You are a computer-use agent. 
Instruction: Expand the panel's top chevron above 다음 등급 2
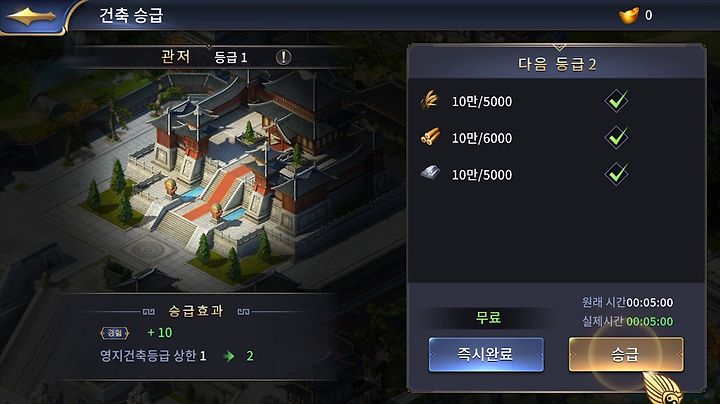coord(559,47)
